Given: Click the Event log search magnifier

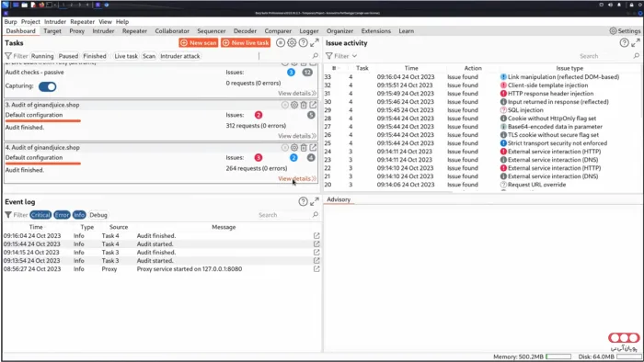Looking at the screenshot, I should 315,214.
